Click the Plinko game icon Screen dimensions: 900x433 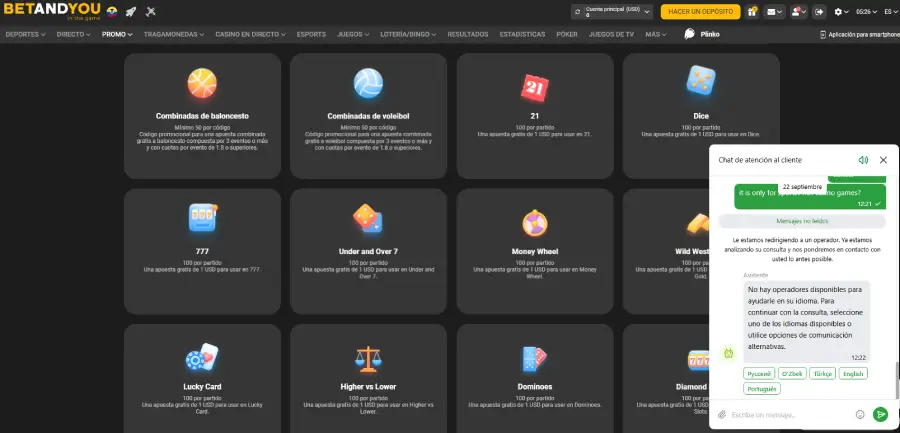[x=689, y=34]
